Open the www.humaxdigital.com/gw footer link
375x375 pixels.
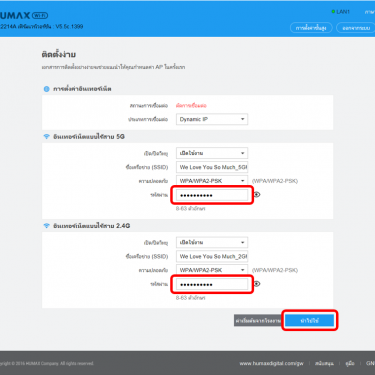click(x=271, y=363)
